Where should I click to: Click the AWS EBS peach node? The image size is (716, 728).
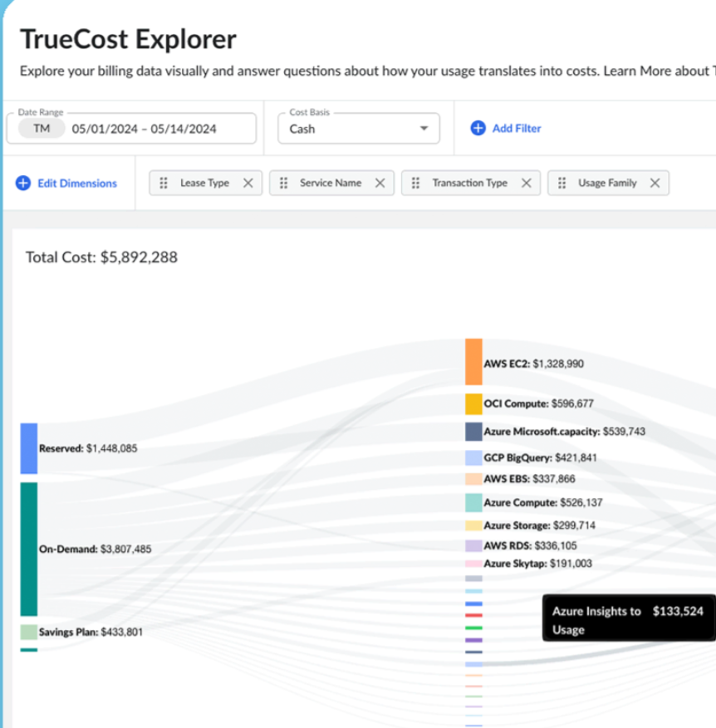(x=473, y=479)
